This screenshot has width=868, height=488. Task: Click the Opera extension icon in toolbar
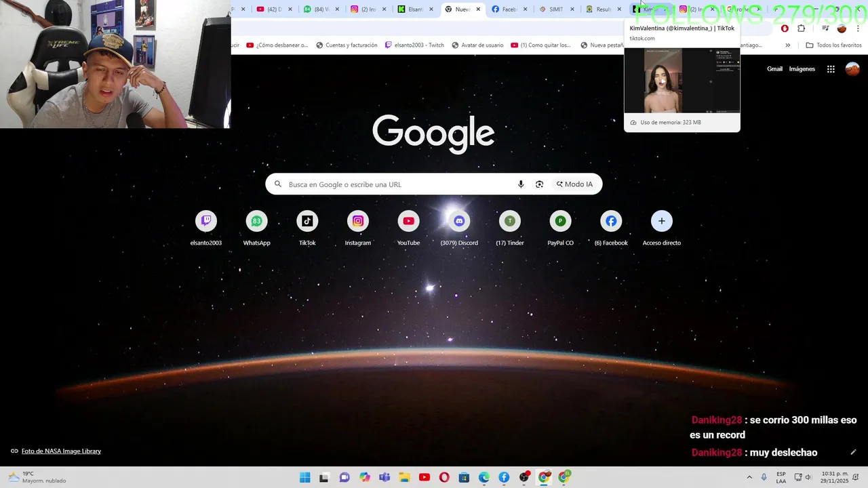pos(785,28)
